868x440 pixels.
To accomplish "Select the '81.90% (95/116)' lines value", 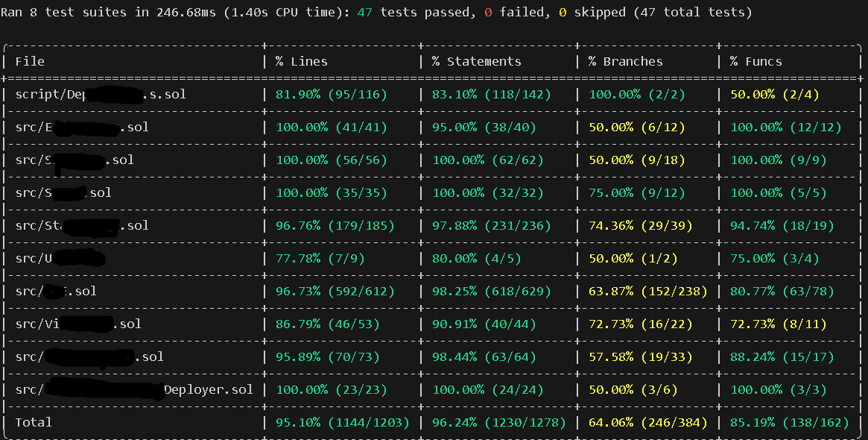I will (x=332, y=94).
